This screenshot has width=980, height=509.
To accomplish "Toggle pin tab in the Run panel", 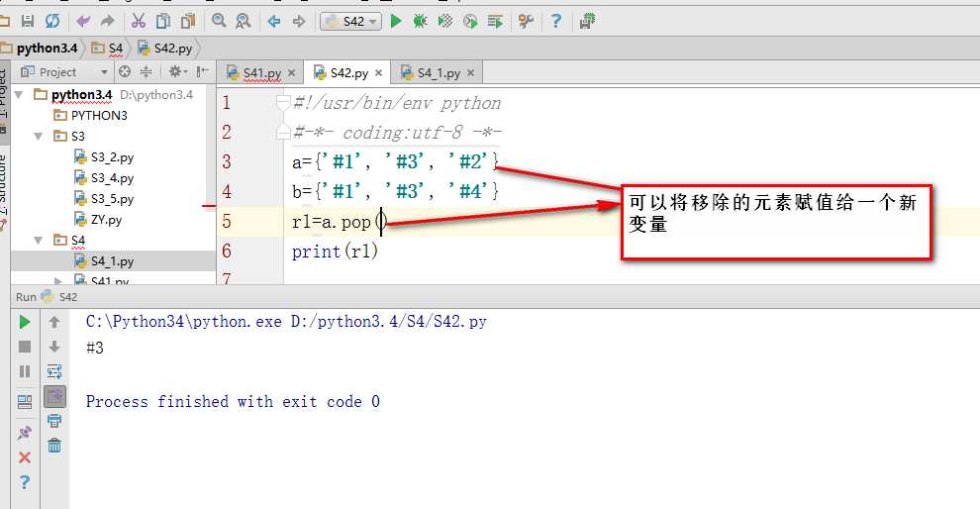I will coord(25,432).
